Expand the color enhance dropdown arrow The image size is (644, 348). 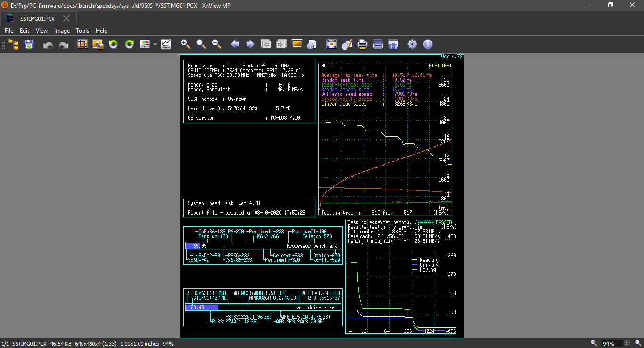click(155, 45)
